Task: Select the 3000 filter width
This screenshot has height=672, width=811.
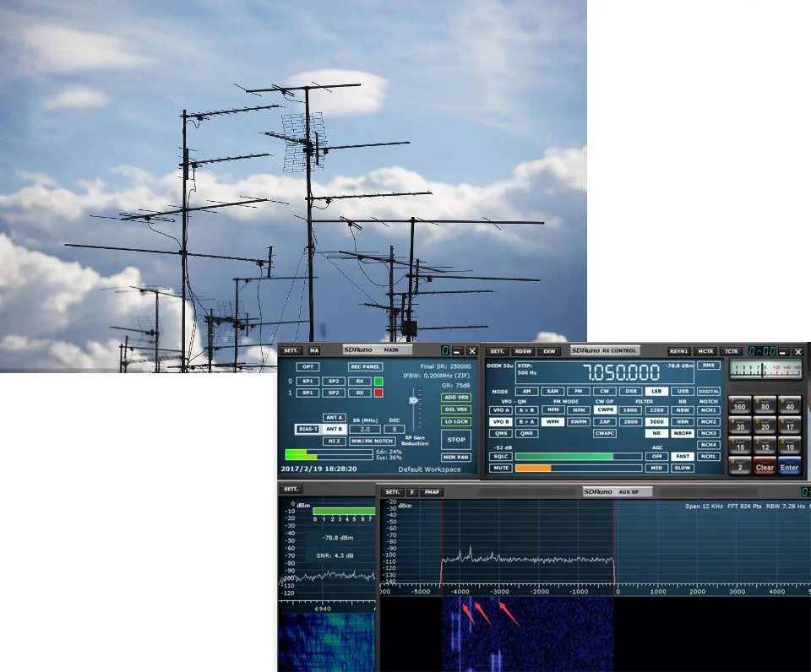Action: pos(656,422)
